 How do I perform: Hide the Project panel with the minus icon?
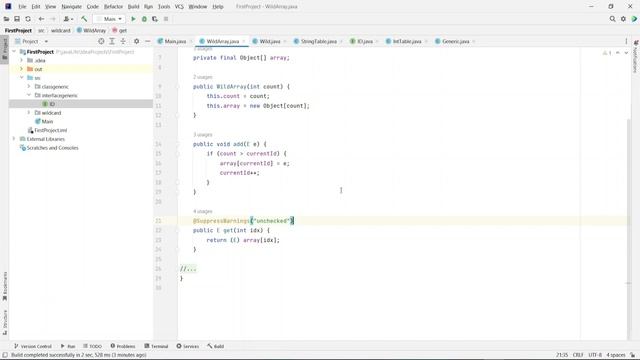(x=147, y=41)
